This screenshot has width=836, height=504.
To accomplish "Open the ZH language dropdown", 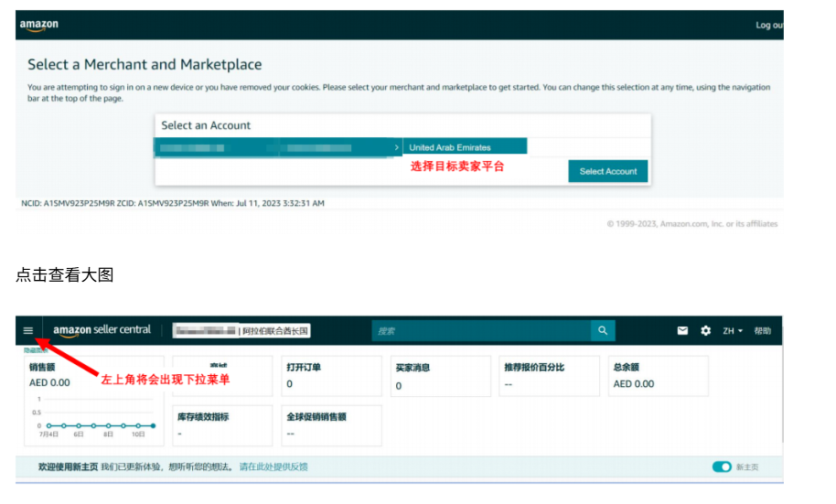I will coord(733,331).
